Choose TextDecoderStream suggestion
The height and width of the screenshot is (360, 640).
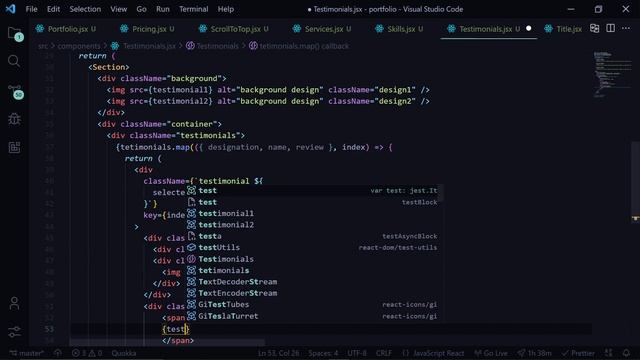click(x=312, y=282)
